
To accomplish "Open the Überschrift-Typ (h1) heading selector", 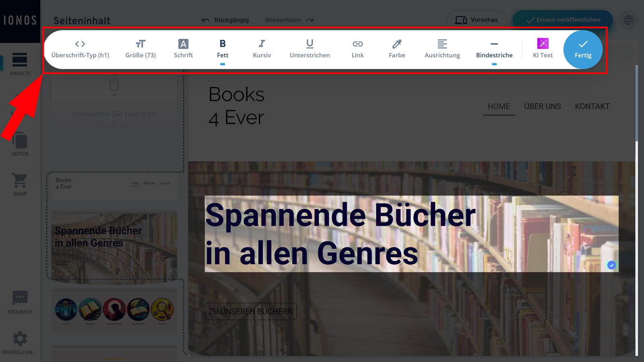I will pyautogui.click(x=80, y=48).
